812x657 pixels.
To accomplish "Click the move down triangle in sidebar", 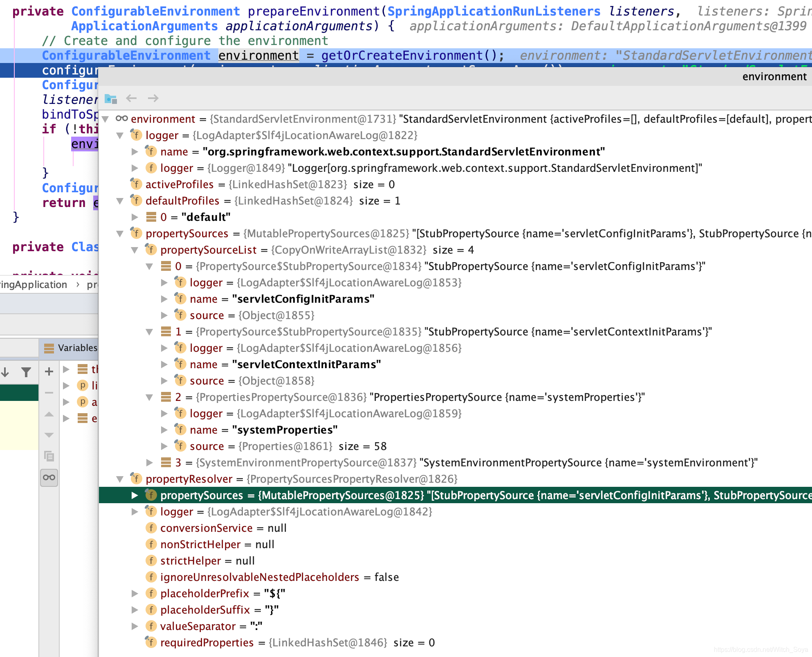I will pos(49,435).
